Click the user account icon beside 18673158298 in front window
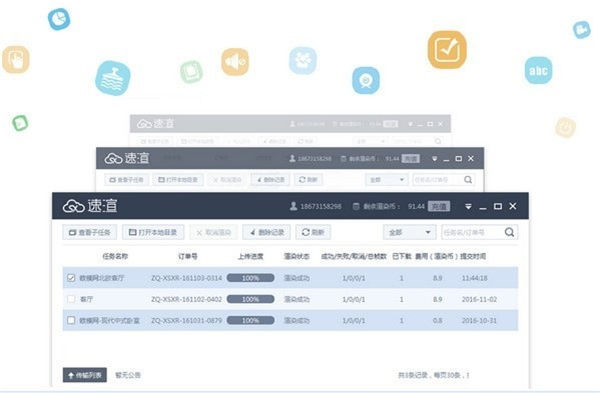 point(293,206)
